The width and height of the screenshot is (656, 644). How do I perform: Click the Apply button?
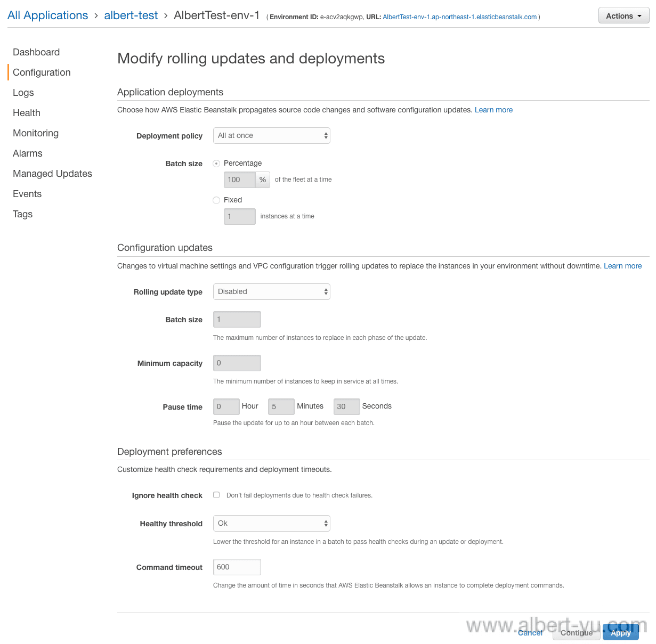621,633
